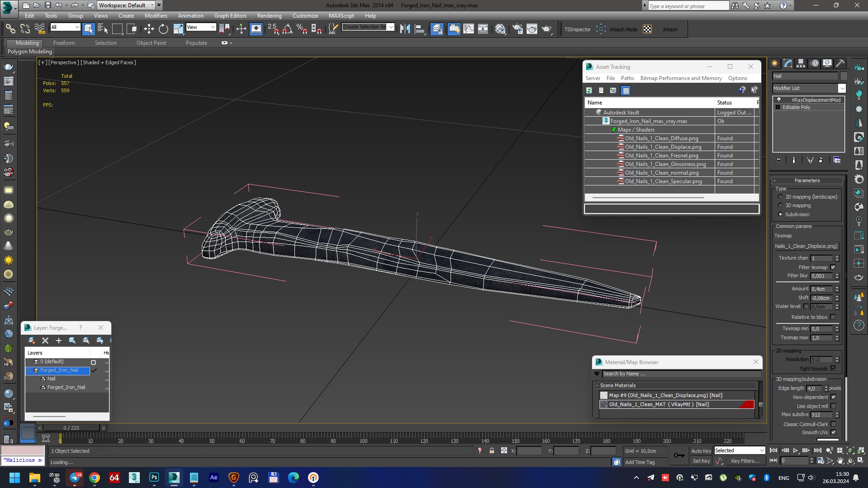The image size is (868, 488).
Task: Click the Auto Key button
Action: [x=701, y=451]
